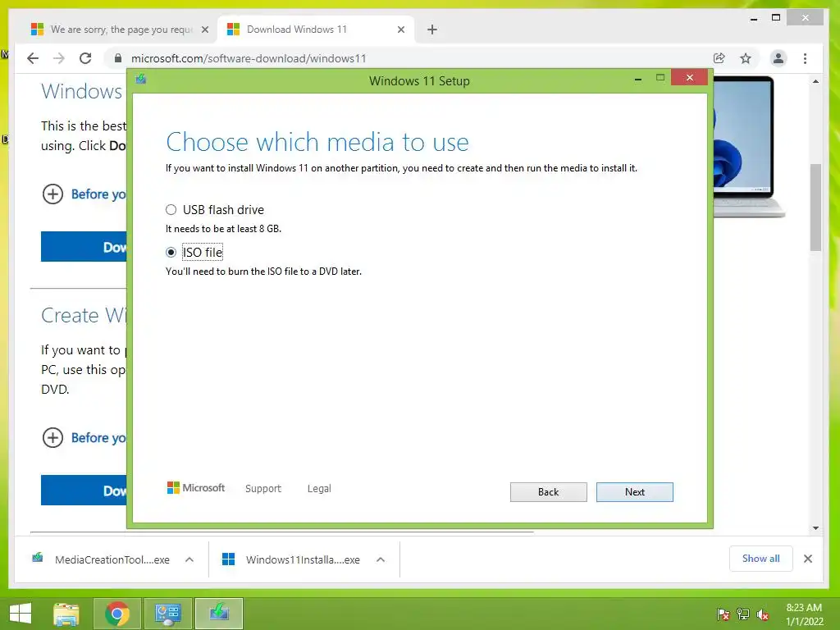The width and height of the screenshot is (840, 630).
Task: Click the lower blue Download button on webpage
Action: click(x=84, y=491)
